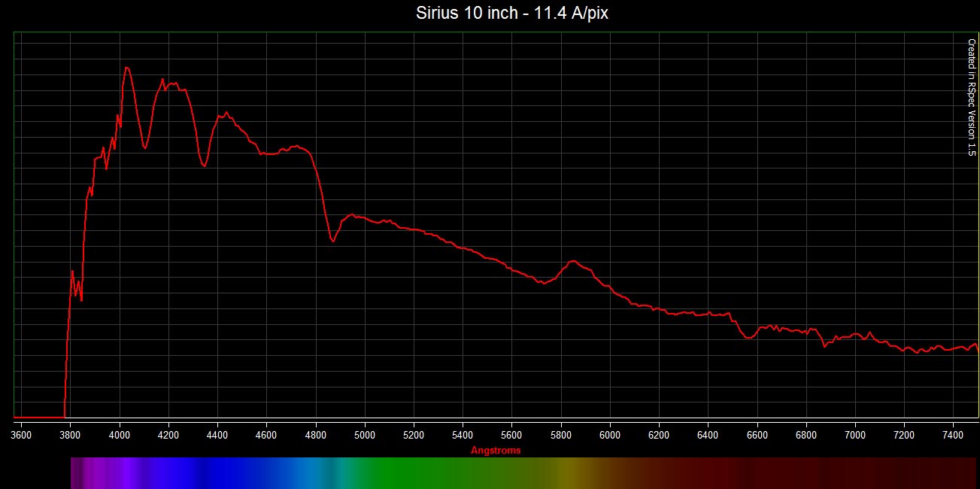Click the chart title 'Sirius 10 inch'
Screen dimensions: 980x489
click(511, 14)
